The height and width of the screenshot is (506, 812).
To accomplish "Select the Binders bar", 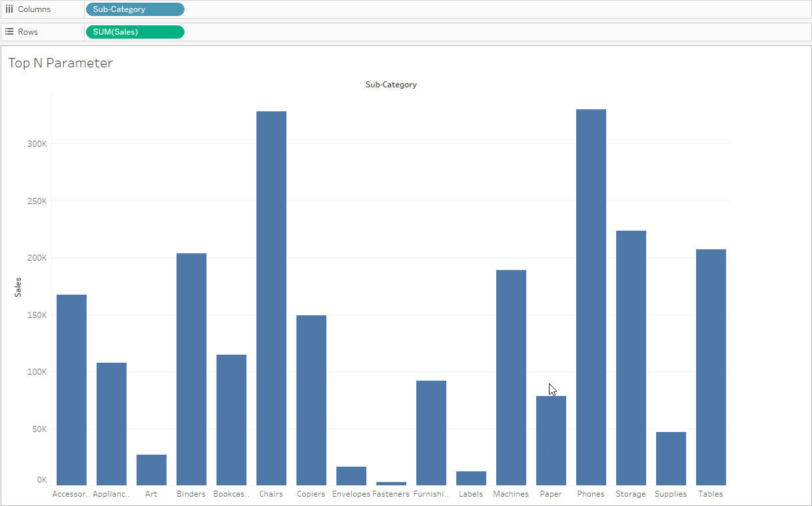I will coord(191,369).
